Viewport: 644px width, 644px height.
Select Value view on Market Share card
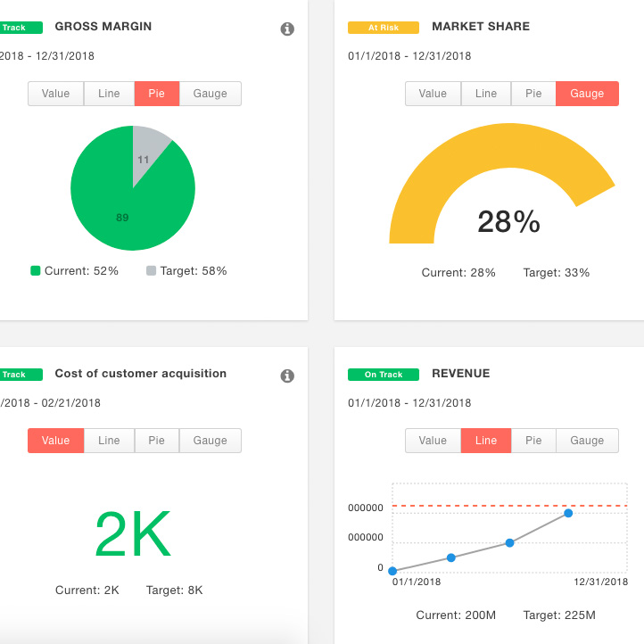(x=433, y=94)
